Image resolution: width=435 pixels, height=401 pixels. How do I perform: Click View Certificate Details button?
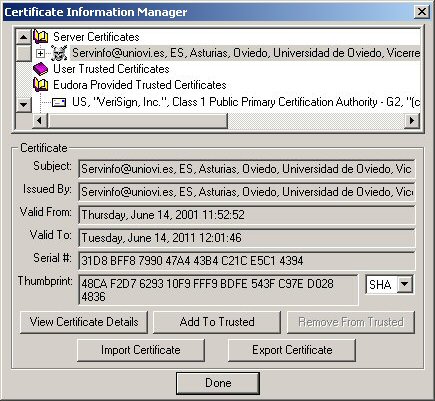coord(84,322)
